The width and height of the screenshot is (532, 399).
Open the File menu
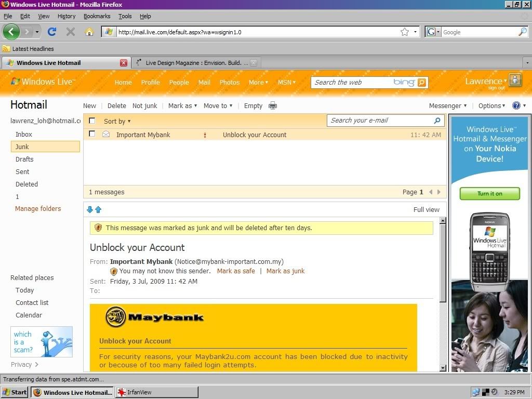(8, 16)
